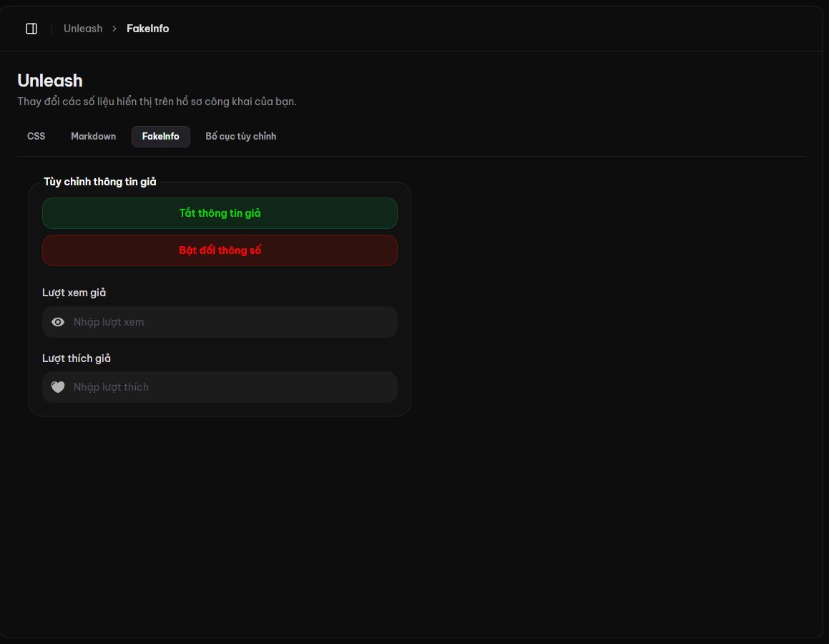The height and width of the screenshot is (644, 829).
Task: Click the heart icon in likes field
Action: pyautogui.click(x=58, y=387)
